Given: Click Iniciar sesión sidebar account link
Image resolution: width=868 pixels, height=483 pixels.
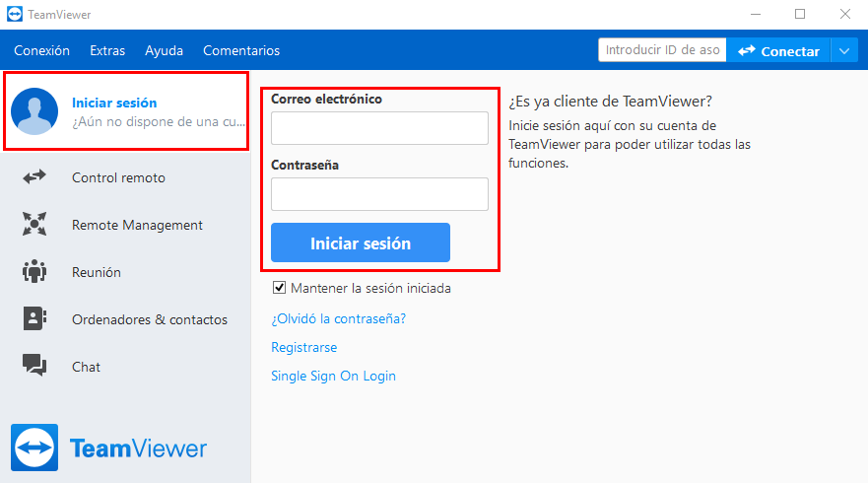Looking at the screenshot, I should [114, 103].
